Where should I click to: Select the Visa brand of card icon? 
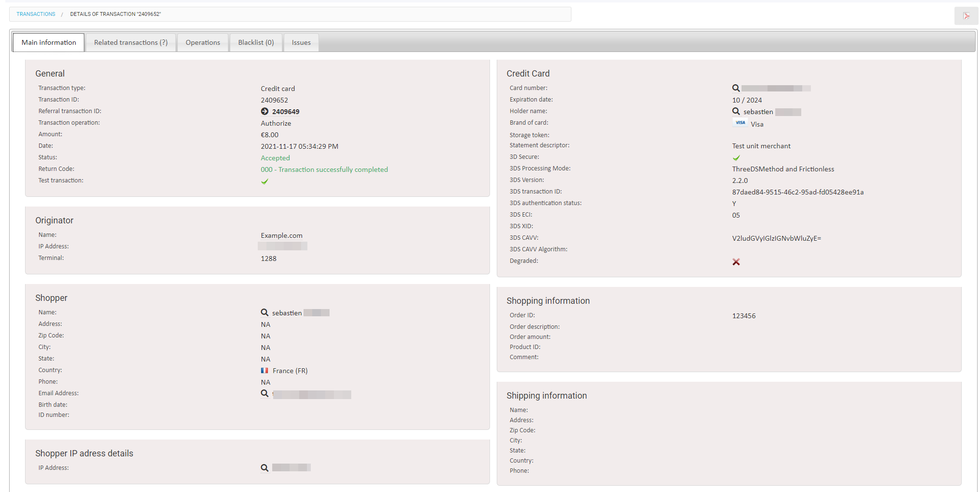click(x=740, y=122)
